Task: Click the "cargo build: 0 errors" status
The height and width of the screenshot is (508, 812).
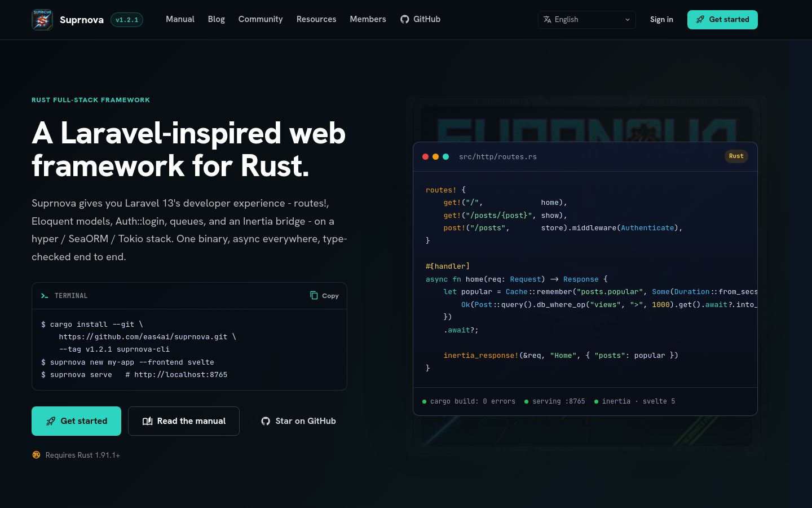Action: (473, 401)
